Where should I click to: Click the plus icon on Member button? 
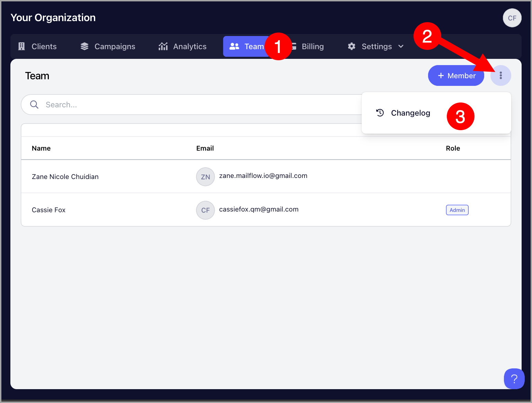pyautogui.click(x=441, y=75)
